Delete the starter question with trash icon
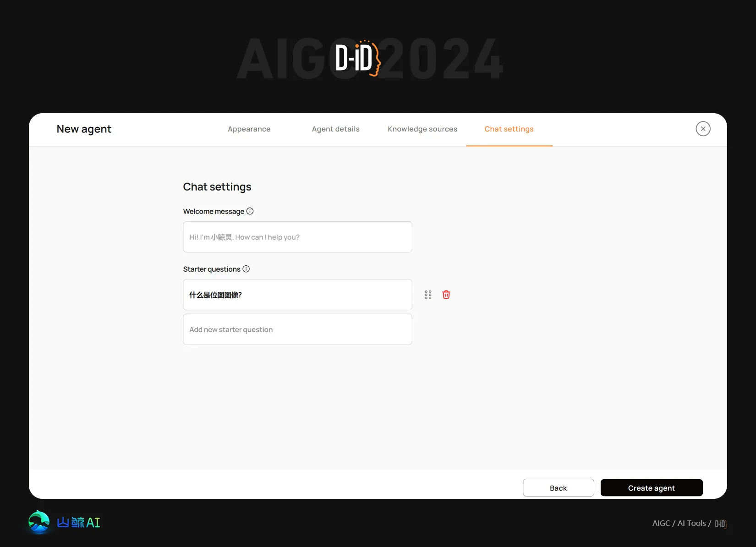The height and width of the screenshot is (547, 756). click(x=446, y=295)
